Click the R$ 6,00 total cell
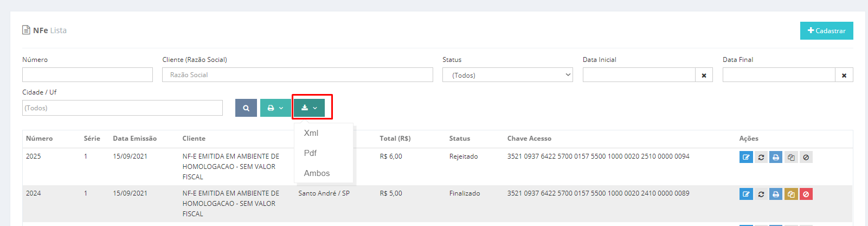Screen dimensions: 868x226 click(391, 156)
